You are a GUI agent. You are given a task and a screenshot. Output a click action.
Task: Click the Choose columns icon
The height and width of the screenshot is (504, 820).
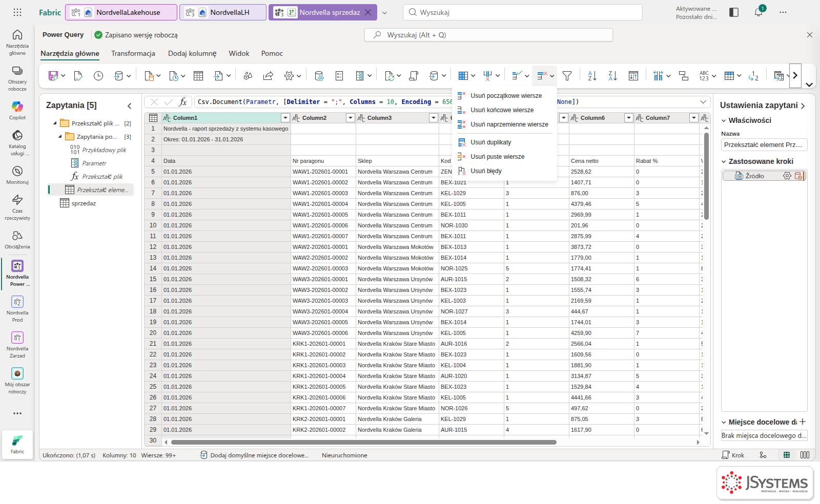pyautogui.click(x=463, y=76)
